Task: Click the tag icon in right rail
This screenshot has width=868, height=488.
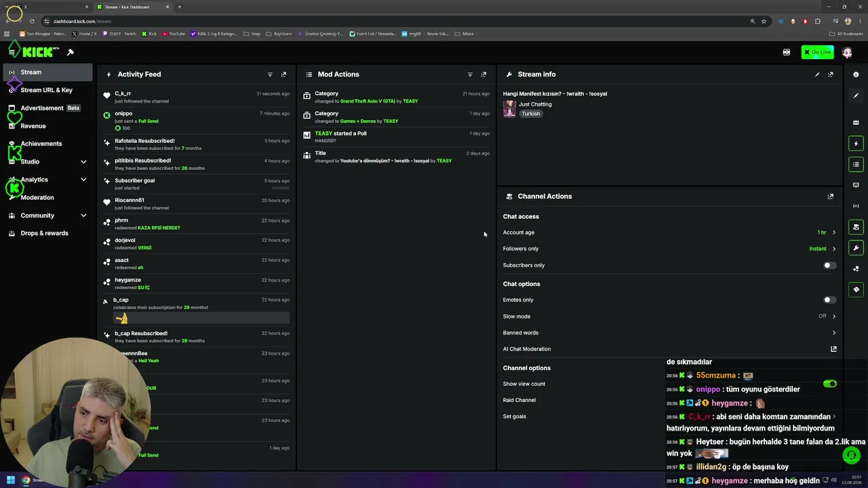Action: [856, 289]
